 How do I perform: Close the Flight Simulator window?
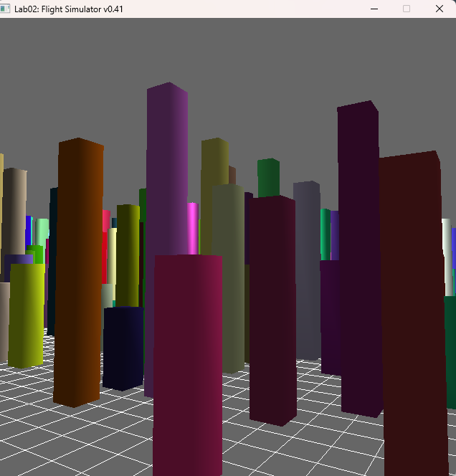pyautogui.click(x=440, y=9)
